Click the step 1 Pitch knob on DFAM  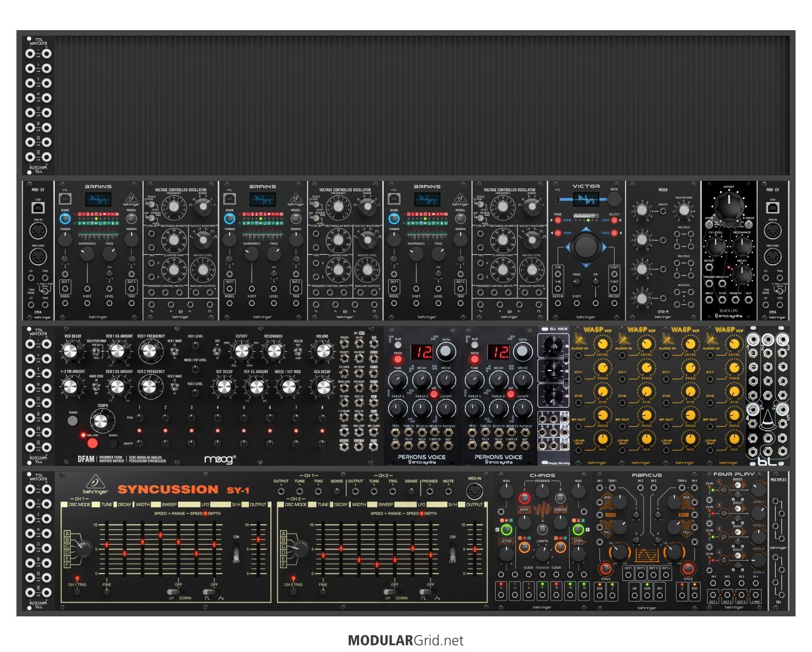139,417
